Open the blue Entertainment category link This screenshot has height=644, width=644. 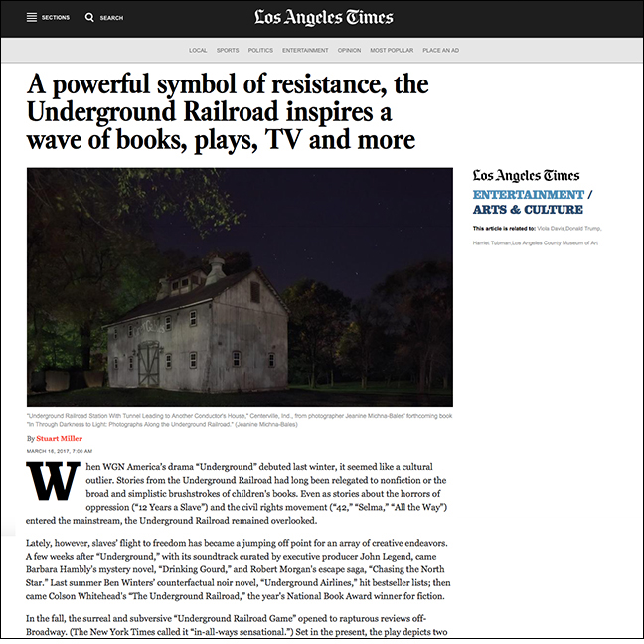point(529,194)
